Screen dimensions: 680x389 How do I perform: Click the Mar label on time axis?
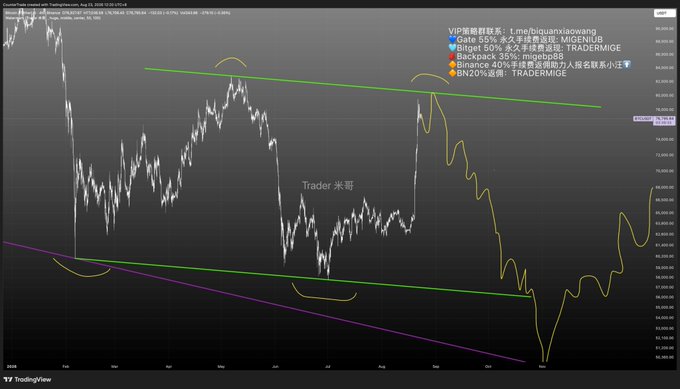coord(114,366)
